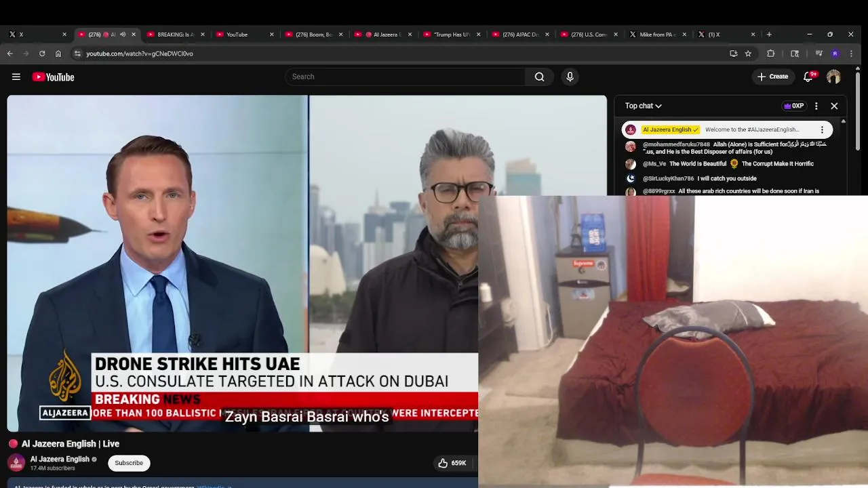Focus the YouTube Search input field
Viewport: 868px width, 488px height.
[x=405, y=77]
